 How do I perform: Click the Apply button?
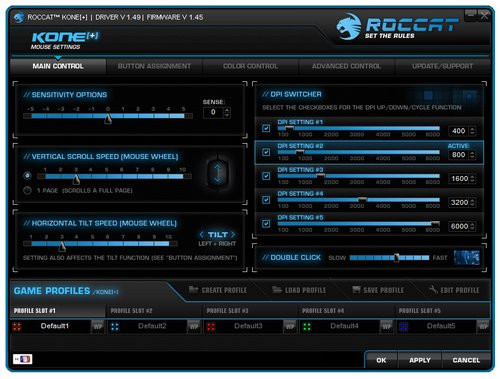pyautogui.click(x=420, y=360)
